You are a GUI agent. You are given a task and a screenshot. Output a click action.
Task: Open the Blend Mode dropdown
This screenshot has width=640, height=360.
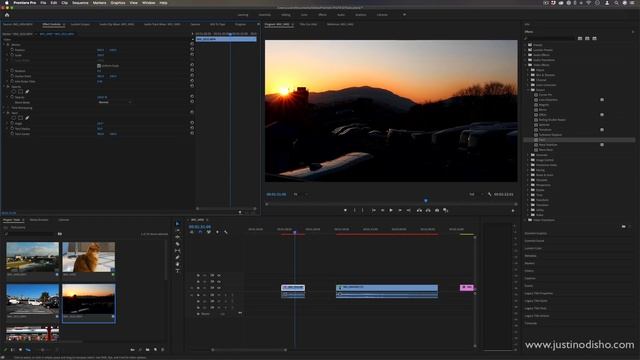(114, 102)
